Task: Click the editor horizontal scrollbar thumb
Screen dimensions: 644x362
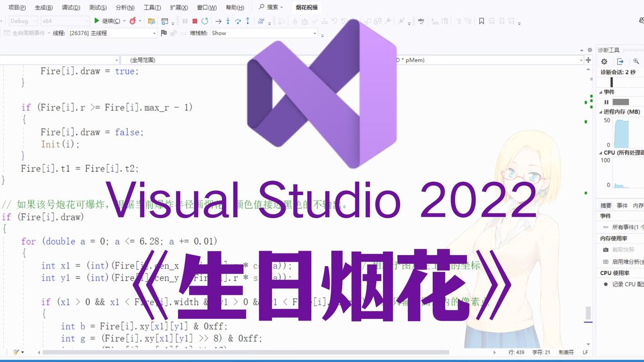Action: 246,352
